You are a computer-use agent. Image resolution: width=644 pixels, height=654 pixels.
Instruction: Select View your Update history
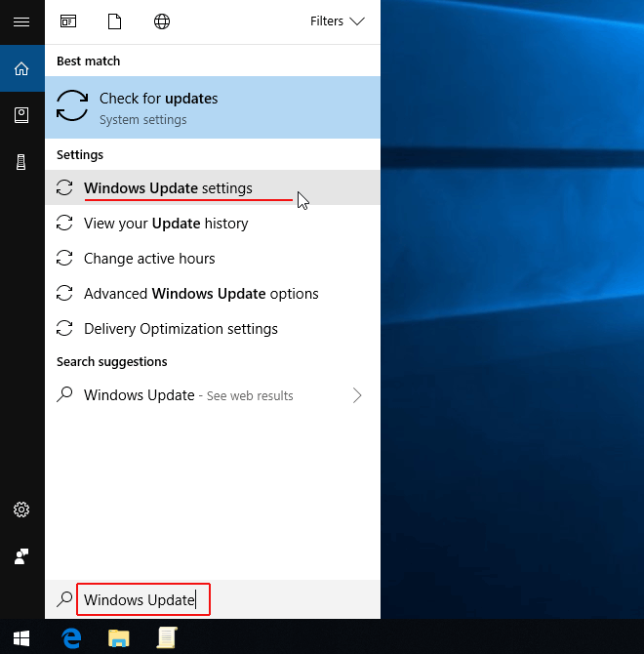[213, 224]
